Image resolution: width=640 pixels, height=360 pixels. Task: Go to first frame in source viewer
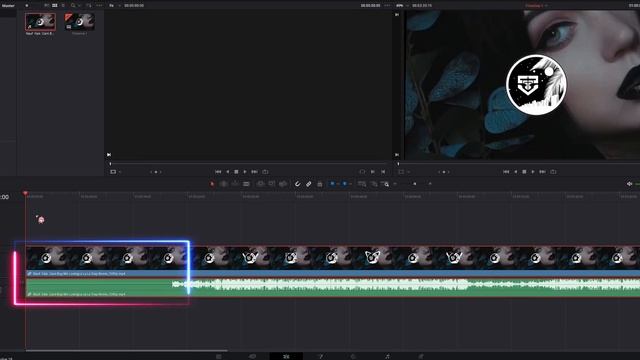click(218, 172)
